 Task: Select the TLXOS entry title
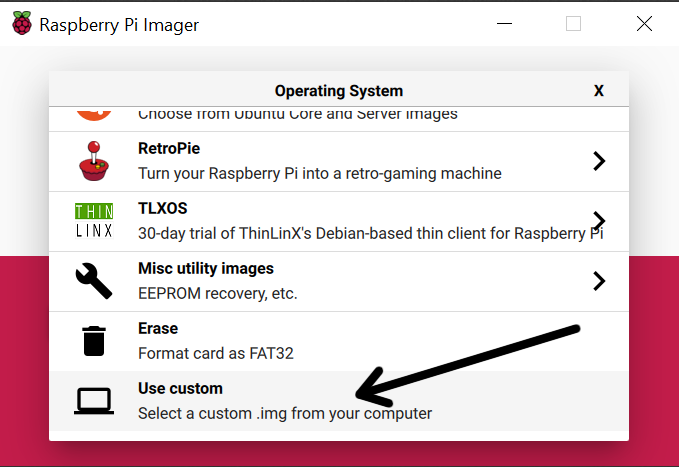163,208
